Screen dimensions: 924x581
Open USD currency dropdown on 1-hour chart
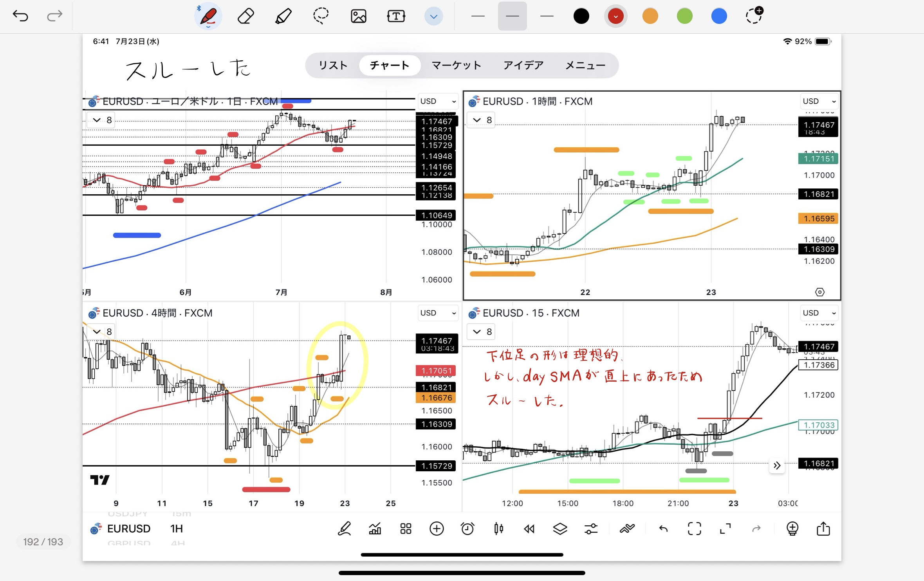pos(819,101)
